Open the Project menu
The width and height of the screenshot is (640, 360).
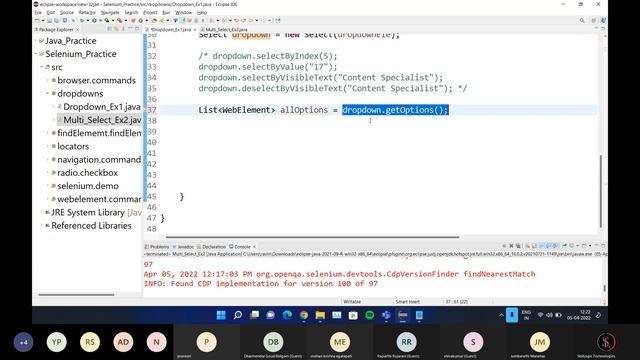[150, 13]
